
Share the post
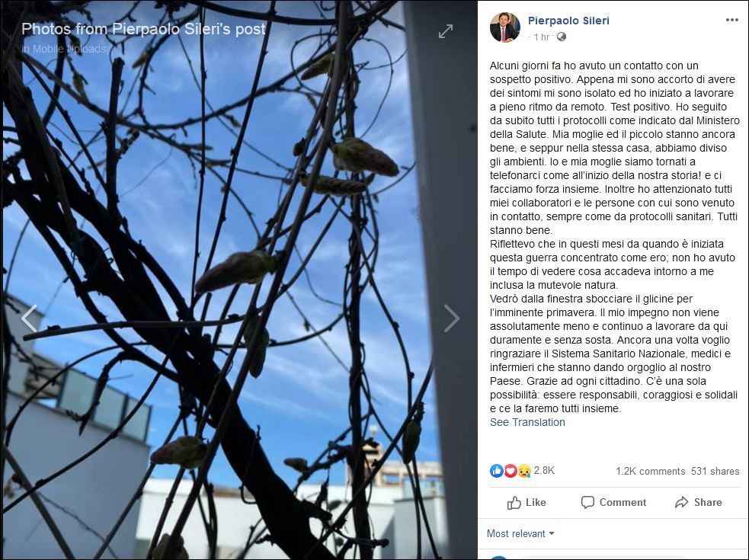[x=699, y=503]
